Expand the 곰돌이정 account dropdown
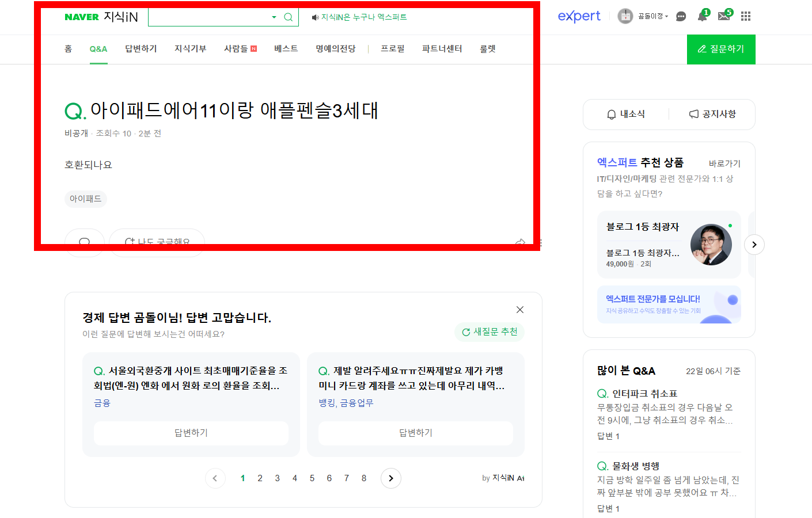Image resolution: width=812 pixels, height=518 pixels. [653, 16]
